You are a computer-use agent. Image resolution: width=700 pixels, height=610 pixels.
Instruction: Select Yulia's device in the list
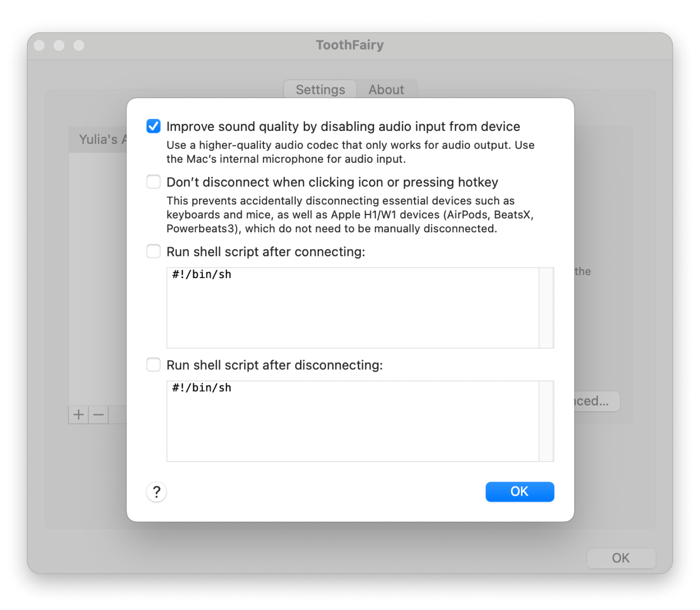[x=99, y=139]
